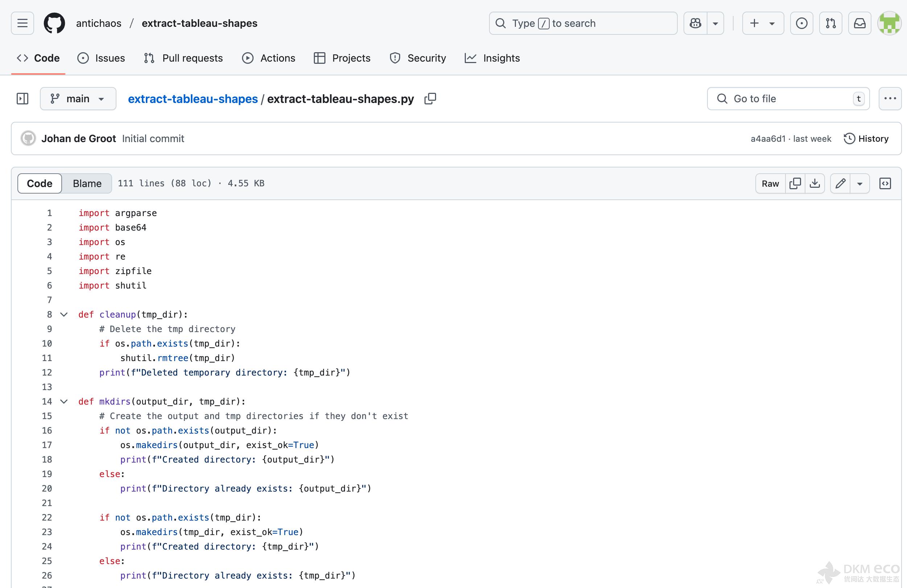The image size is (907, 588).
Task: Select the Code view toggle
Action: click(40, 183)
